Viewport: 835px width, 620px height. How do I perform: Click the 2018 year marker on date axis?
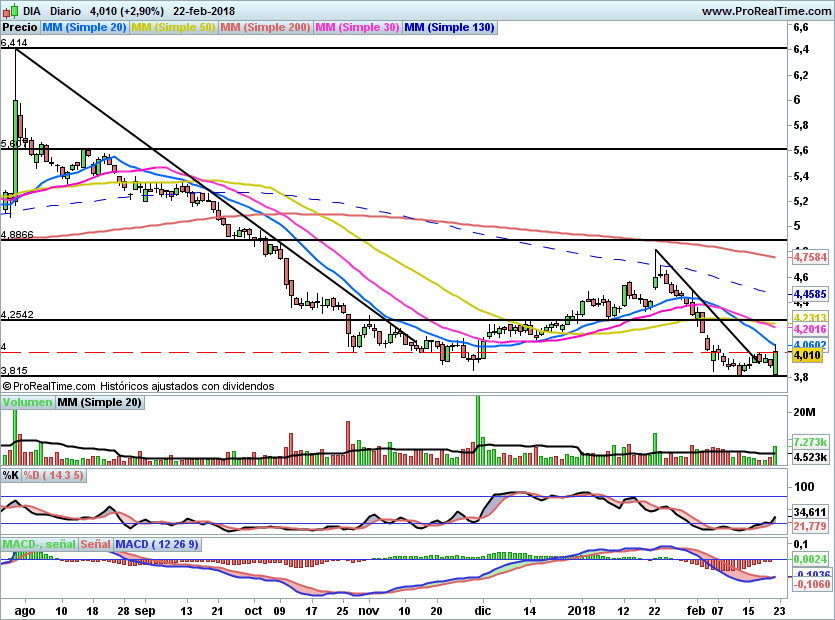tap(581, 611)
